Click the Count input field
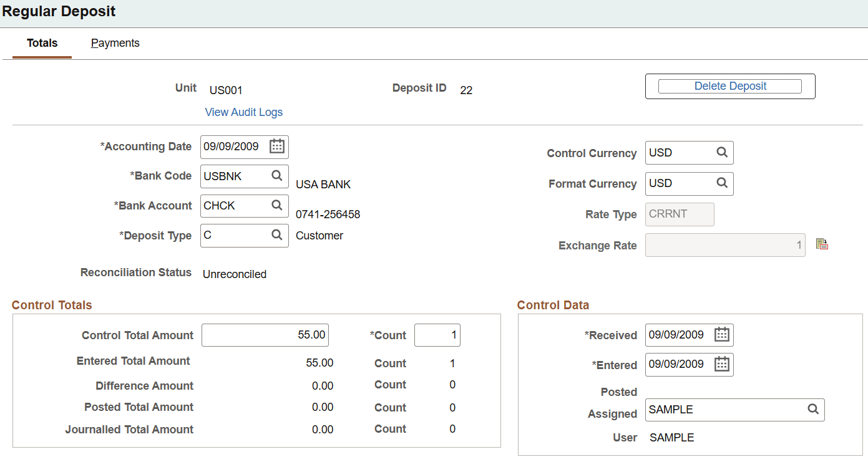The height and width of the screenshot is (462, 868). [x=437, y=335]
